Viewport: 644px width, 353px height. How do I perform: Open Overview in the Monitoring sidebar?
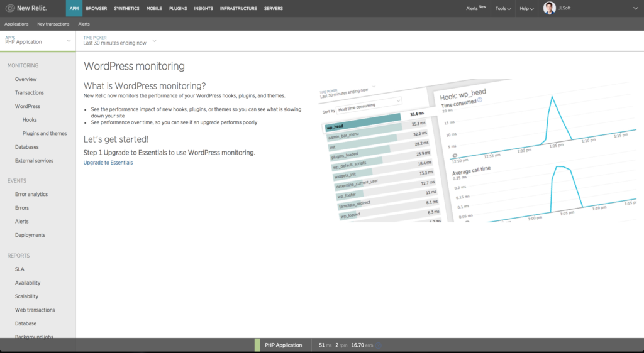26,79
